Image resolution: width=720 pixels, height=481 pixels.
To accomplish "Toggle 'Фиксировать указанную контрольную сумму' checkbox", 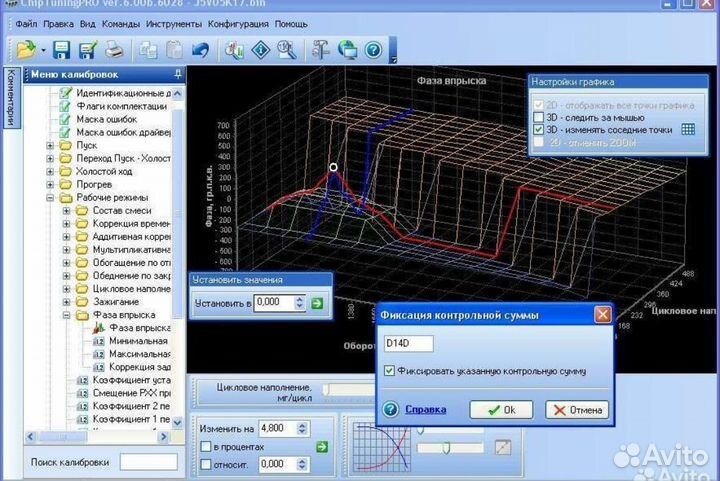I will [x=391, y=371].
